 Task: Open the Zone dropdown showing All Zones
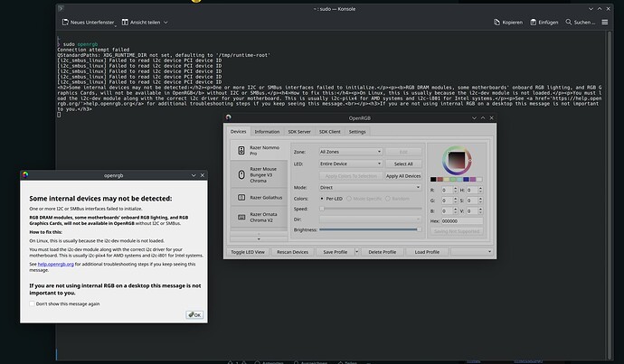(x=351, y=152)
